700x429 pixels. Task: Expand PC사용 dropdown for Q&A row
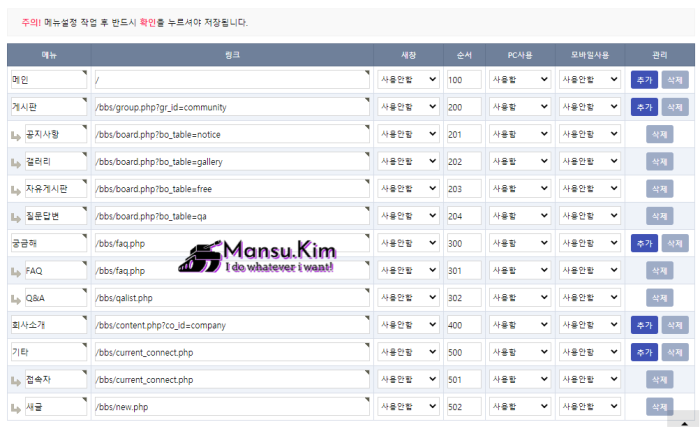point(520,297)
